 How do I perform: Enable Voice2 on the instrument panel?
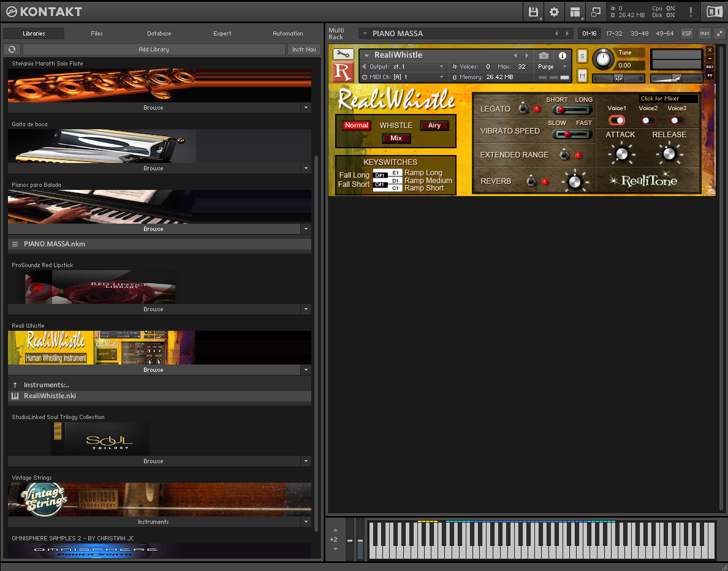(648, 120)
